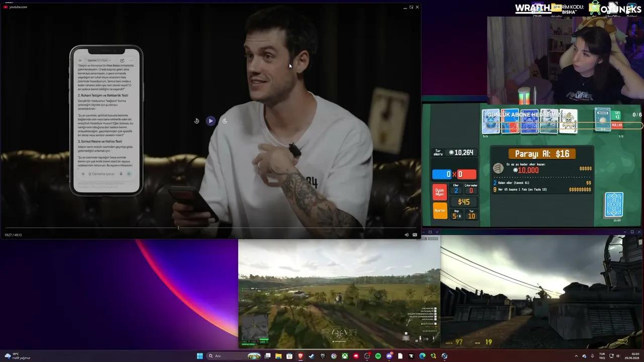
Task: Open the system volume tray icon
Action: pyautogui.click(x=618, y=356)
